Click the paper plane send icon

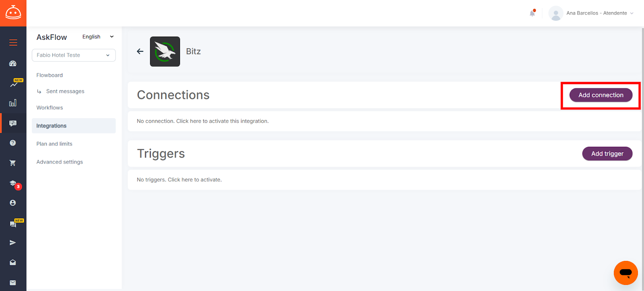click(13, 243)
